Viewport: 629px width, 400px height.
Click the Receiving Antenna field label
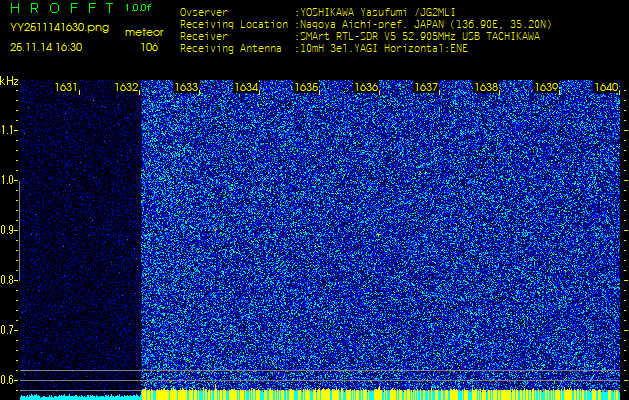coord(231,49)
